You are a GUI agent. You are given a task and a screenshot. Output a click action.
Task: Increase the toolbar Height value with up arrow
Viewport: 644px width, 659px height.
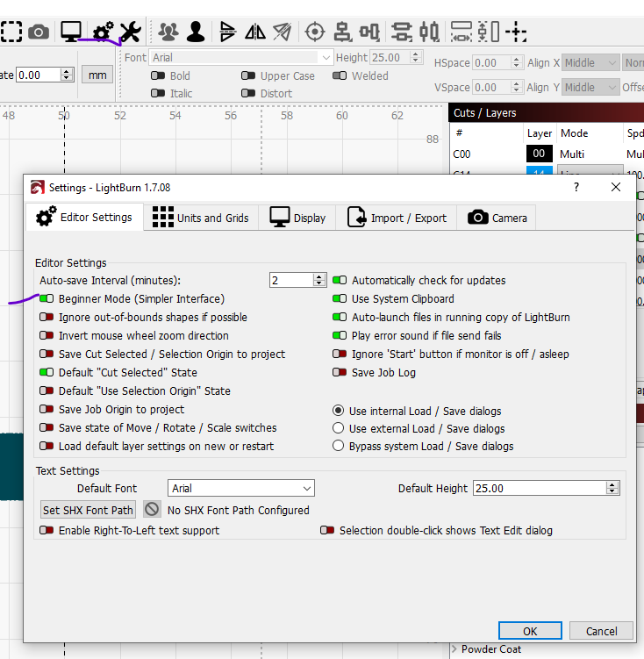pyautogui.click(x=416, y=54)
